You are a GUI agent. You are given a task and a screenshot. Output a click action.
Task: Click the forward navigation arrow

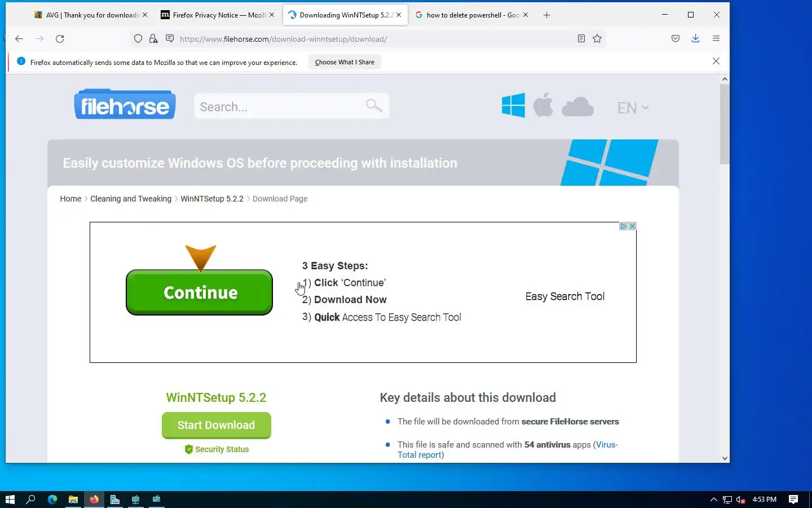(39, 39)
